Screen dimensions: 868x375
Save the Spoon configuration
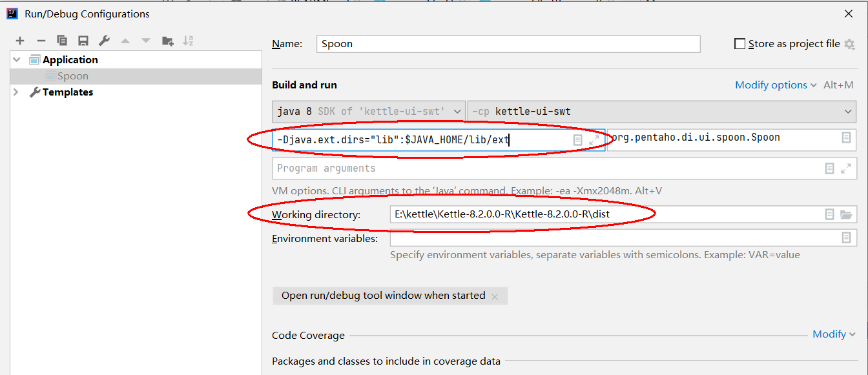click(83, 40)
